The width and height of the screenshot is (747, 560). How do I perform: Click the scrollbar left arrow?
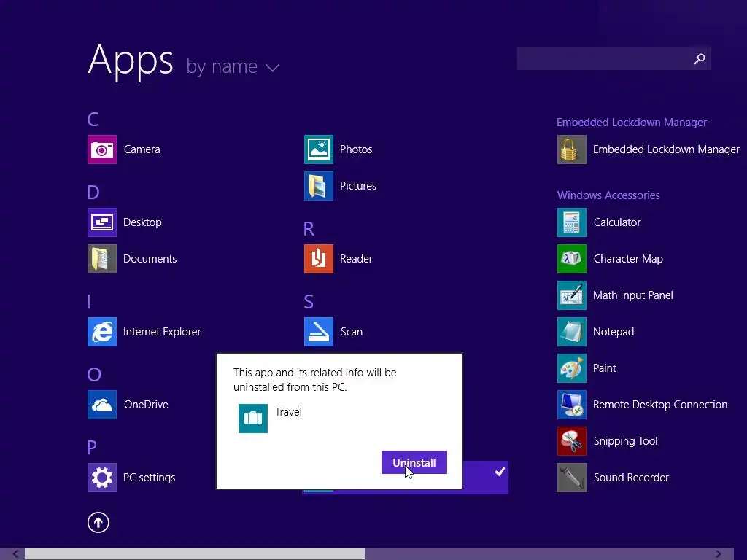point(16,554)
